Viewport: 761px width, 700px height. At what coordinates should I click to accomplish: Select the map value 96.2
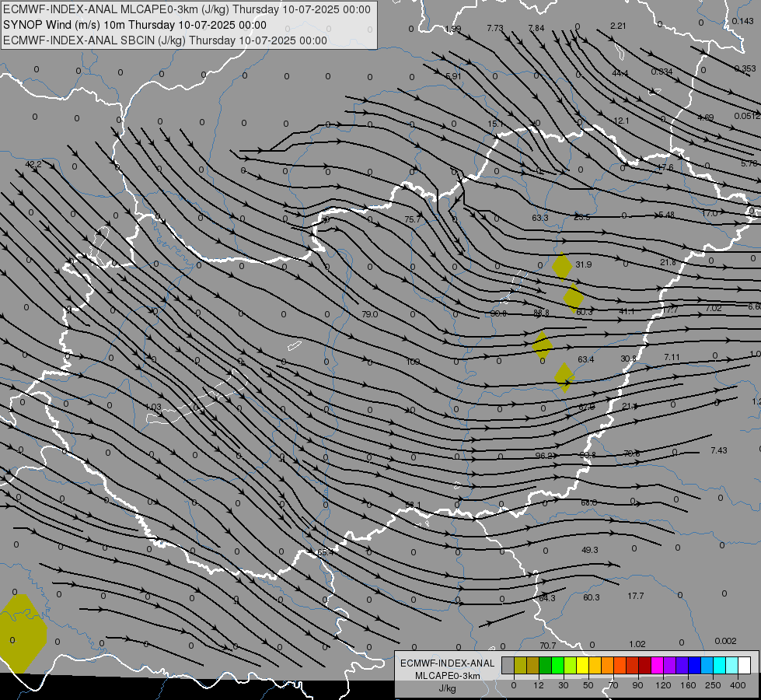544,456
